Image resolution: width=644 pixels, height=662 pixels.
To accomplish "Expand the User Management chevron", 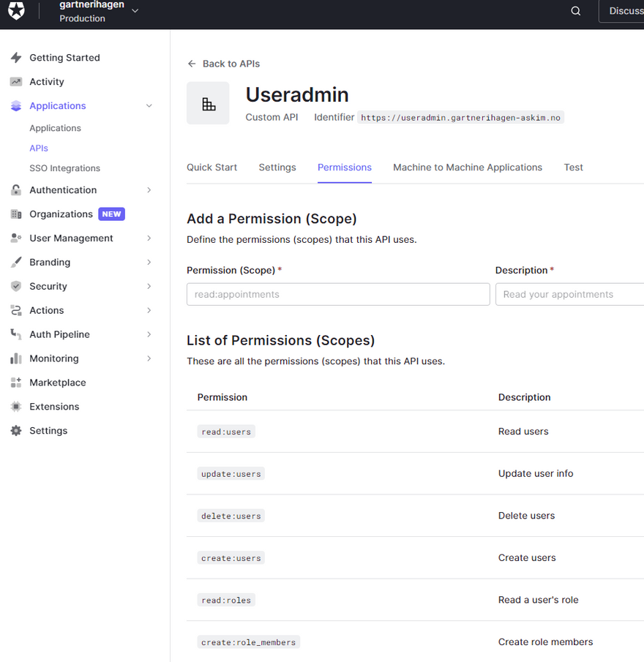I will point(149,238).
